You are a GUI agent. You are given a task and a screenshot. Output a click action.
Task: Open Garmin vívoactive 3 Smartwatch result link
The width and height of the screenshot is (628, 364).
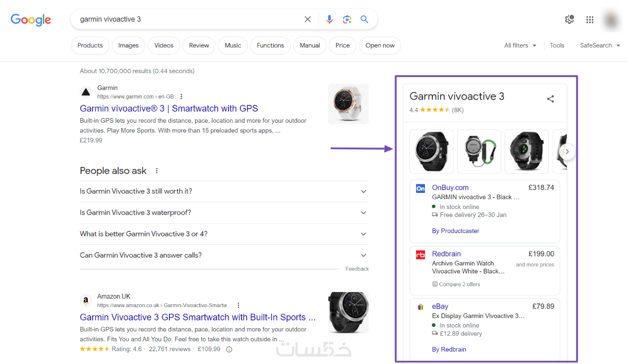click(169, 109)
